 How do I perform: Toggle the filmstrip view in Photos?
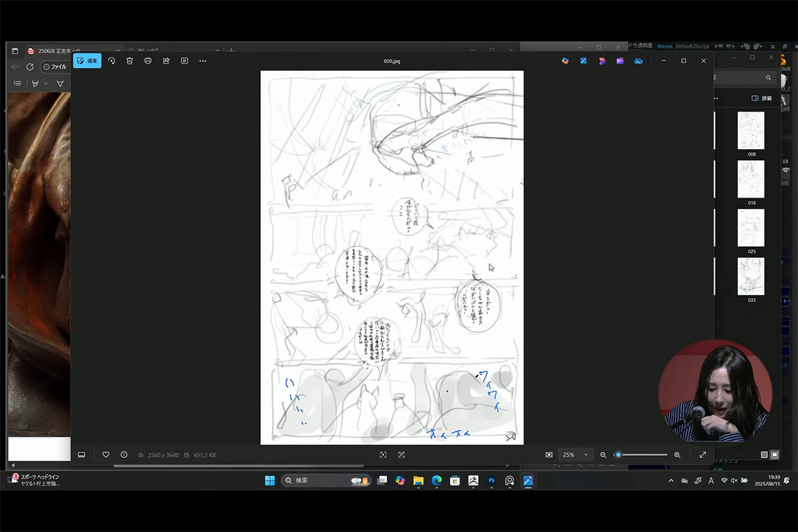[81, 454]
